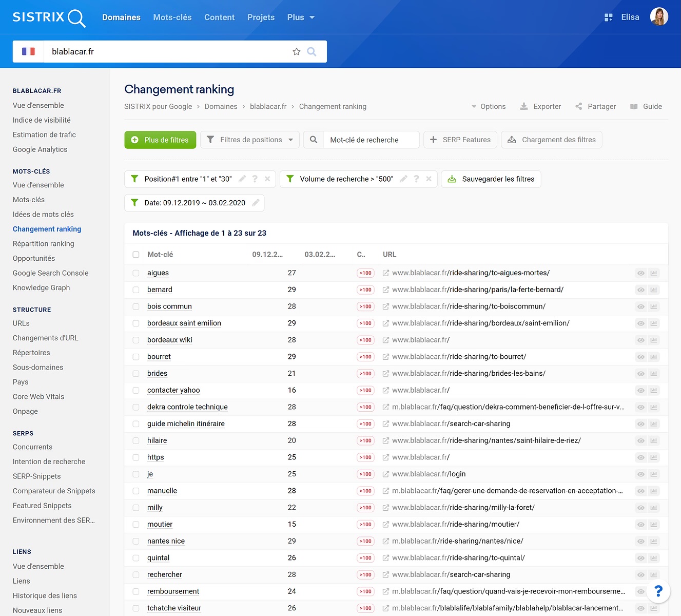Check the bordeaux wiki keyword checkbox
This screenshot has height=616, width=681.
click(136, 340)
